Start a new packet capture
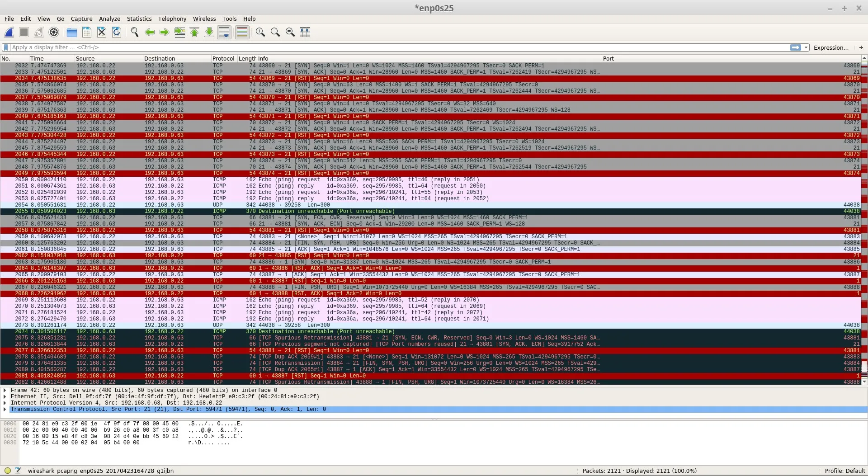The height and width of the screenshot is (476, 868). [x=9, y=32]
